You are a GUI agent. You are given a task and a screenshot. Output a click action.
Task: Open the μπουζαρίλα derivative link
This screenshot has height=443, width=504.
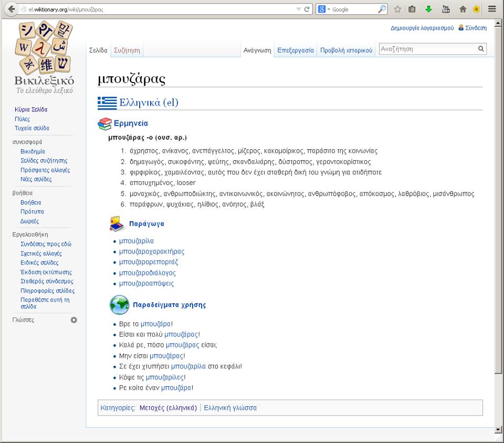[x=136, y=241]
